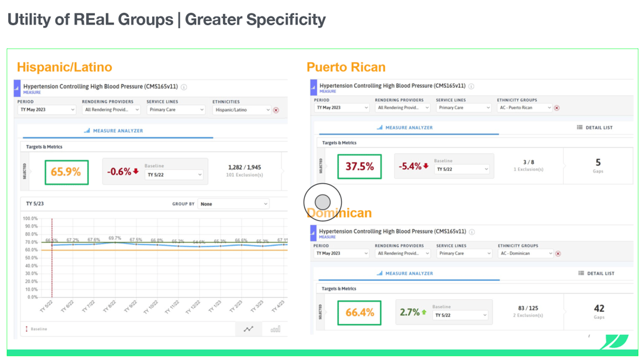644x364 pixels.
Task: Clear the Hispanic/Latino ethnicity filter
Action: pos(276,110)
